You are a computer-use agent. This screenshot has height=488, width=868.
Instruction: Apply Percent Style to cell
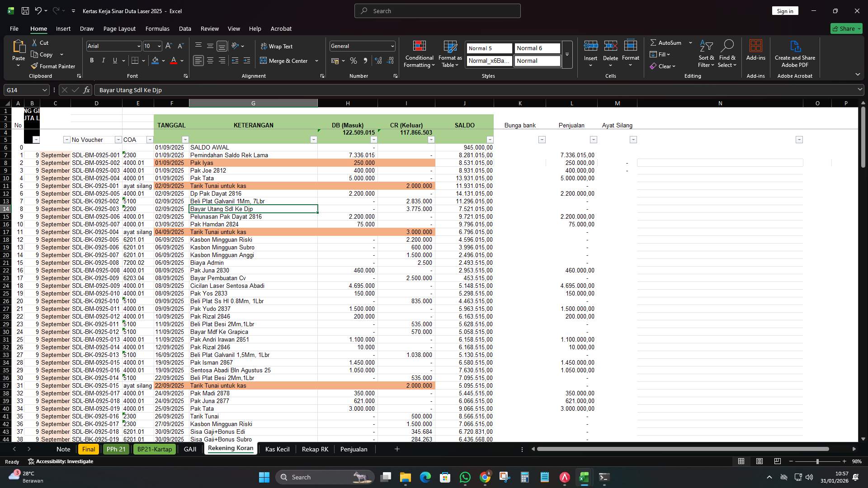point(354,61)
